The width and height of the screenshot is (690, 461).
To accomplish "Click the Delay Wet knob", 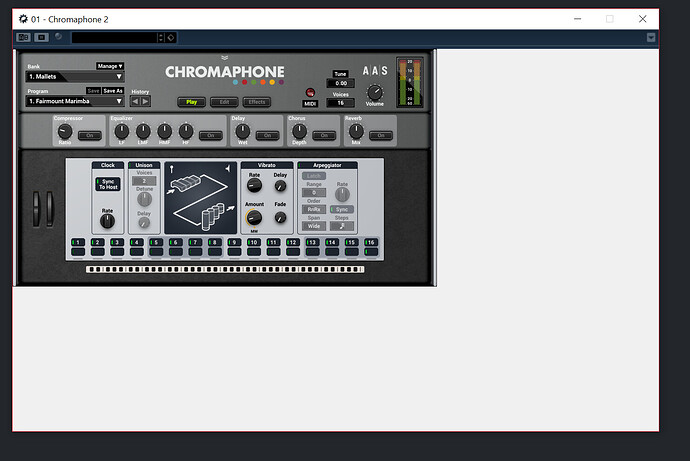I will click(x=242, y=131).
